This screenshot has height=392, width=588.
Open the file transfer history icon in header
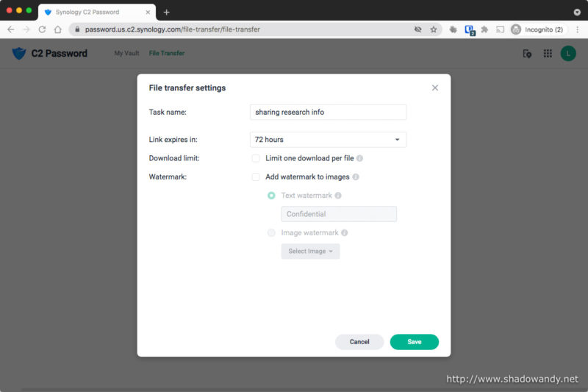point(527,54)
